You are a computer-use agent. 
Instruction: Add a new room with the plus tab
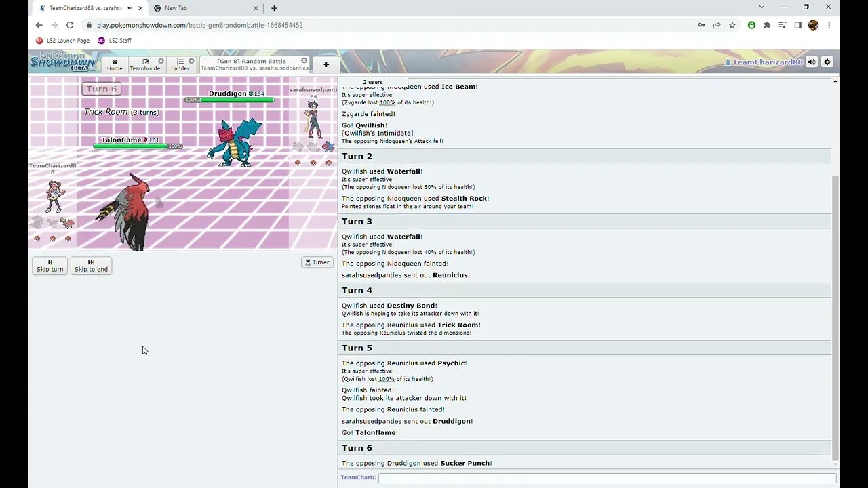pyautogui.click(x=326, y=65)
